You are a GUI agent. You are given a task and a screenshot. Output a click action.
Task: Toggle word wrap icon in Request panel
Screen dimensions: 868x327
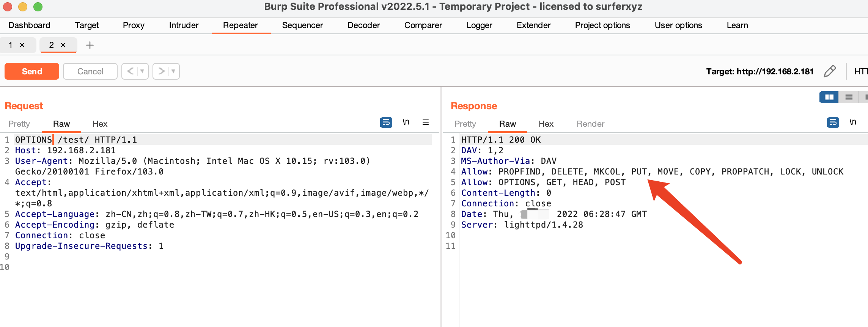pyautogui.click(x=386, y=123)
